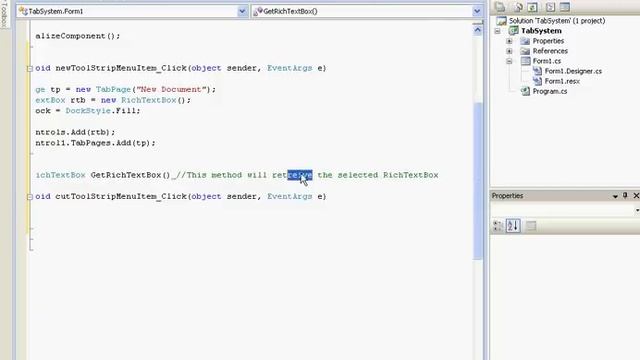Viewport: 640px width, 360px height.
Task: Collapse newToolStripMenuItem_Click method outline
Action: point(29,69)
